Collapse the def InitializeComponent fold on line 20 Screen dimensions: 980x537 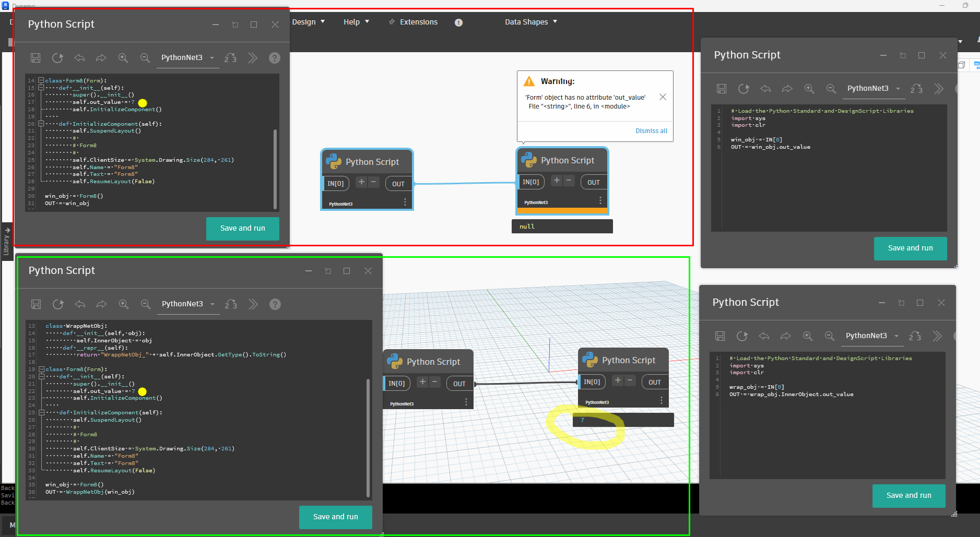41,124
